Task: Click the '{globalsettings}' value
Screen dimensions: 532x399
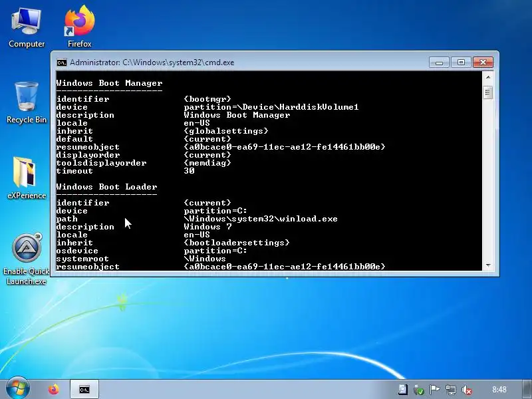Action: click(226, 131)
